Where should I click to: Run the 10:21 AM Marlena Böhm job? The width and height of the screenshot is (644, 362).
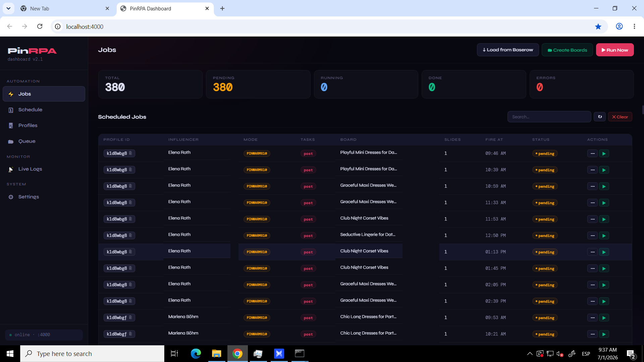[604, 334]
